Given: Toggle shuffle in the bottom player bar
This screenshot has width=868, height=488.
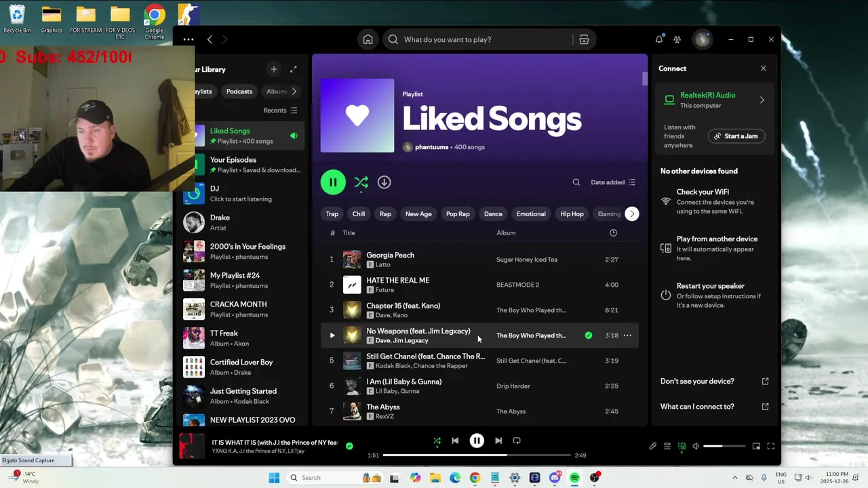Looking at the screenshot, I should point(437,441).
